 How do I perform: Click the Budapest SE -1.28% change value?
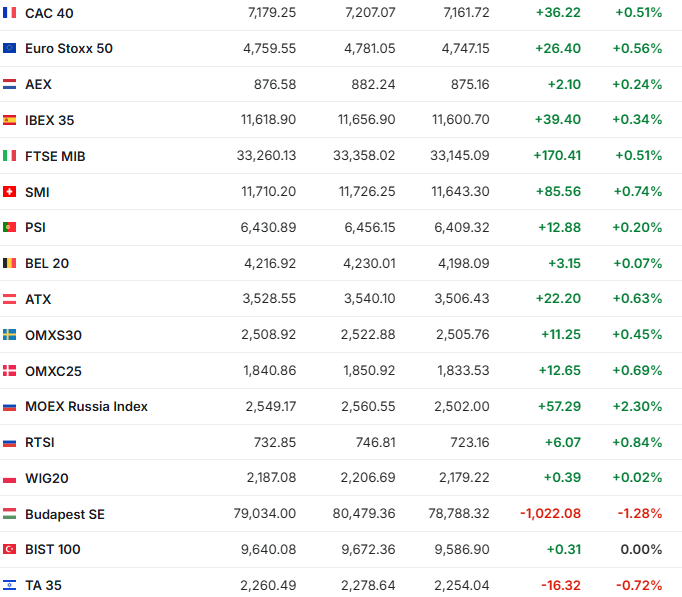pyautogui.click(x=639, y=514)
